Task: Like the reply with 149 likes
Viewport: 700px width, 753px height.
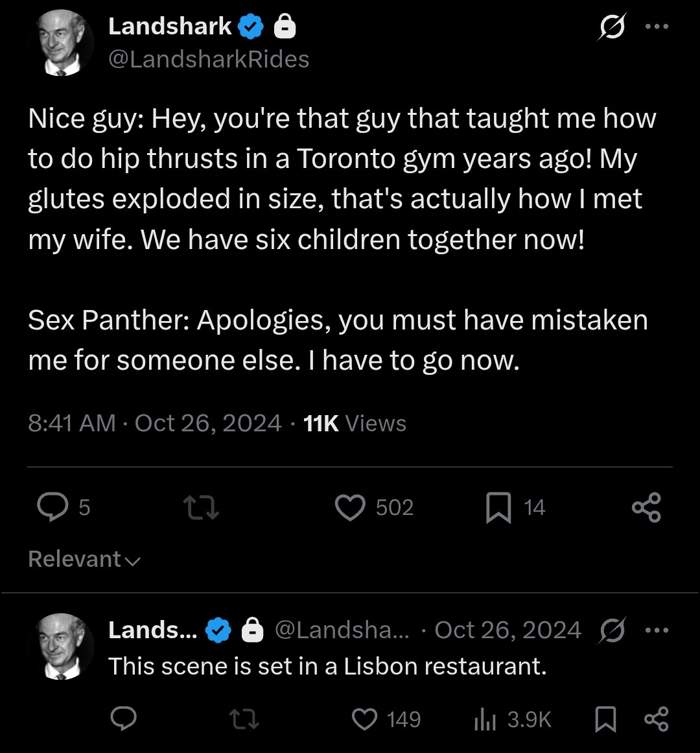Action: (365, 719)
